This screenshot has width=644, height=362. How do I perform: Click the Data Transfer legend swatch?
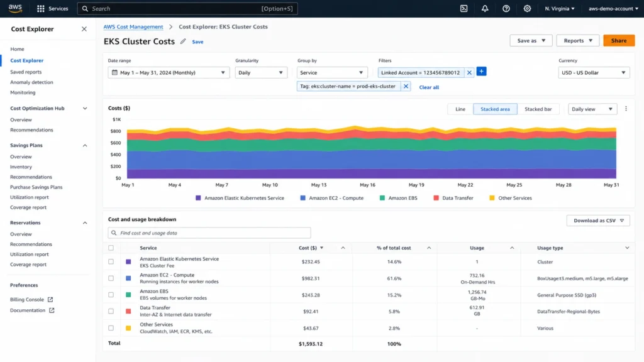436,198
